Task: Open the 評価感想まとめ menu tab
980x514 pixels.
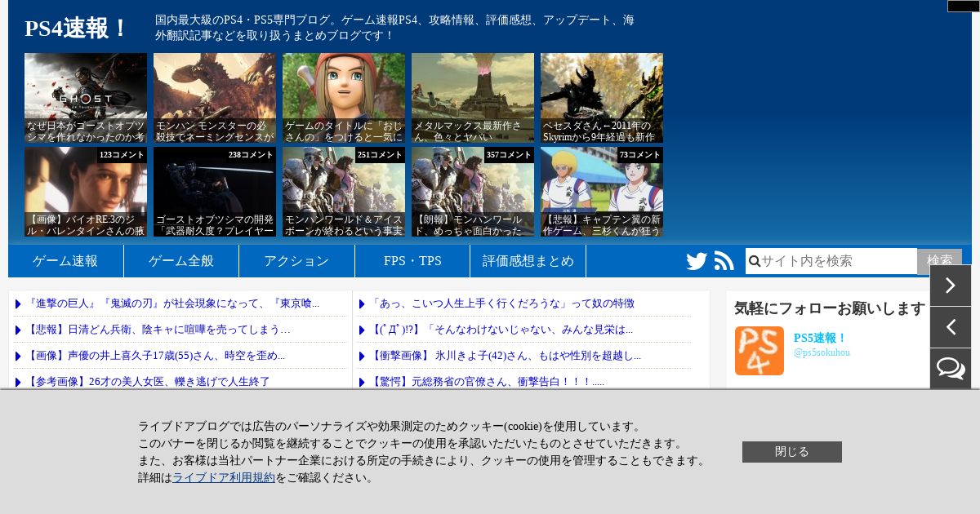Action: [528, 261]
